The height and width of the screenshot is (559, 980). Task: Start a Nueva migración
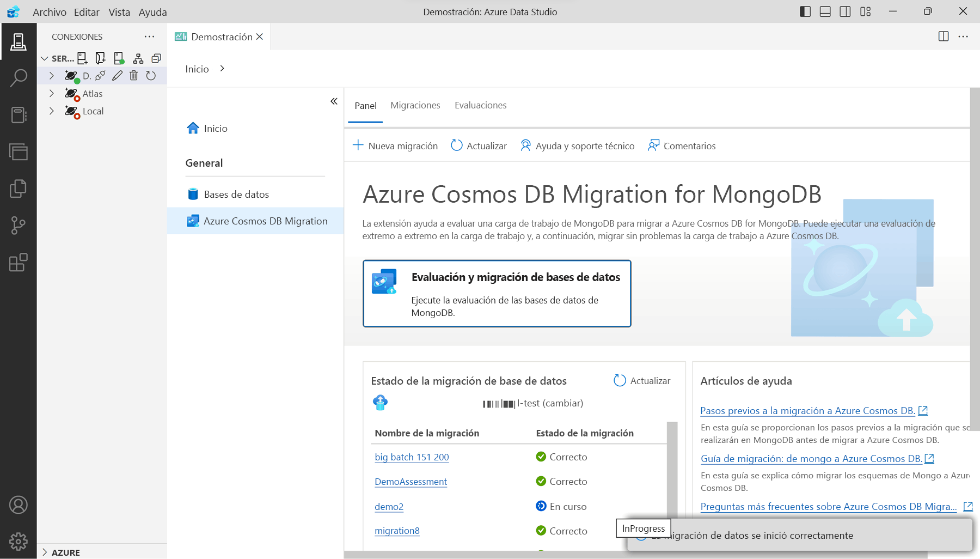[x=395, y=145]
